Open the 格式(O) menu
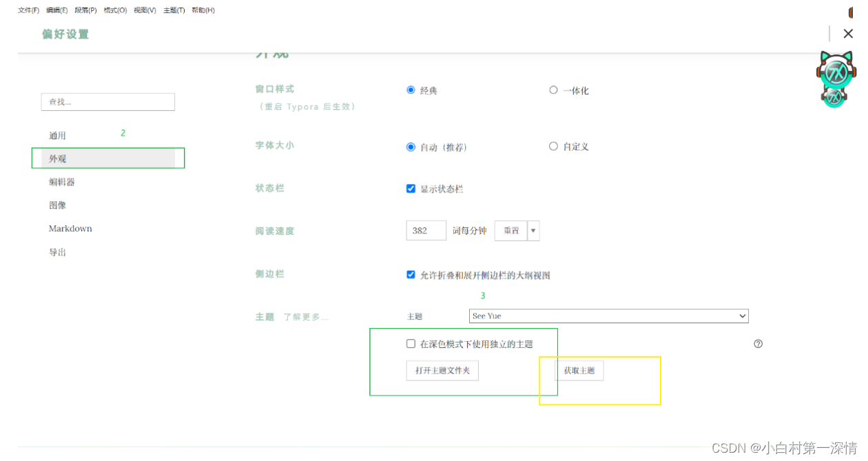868x461 pixels. tap(115, 10)
